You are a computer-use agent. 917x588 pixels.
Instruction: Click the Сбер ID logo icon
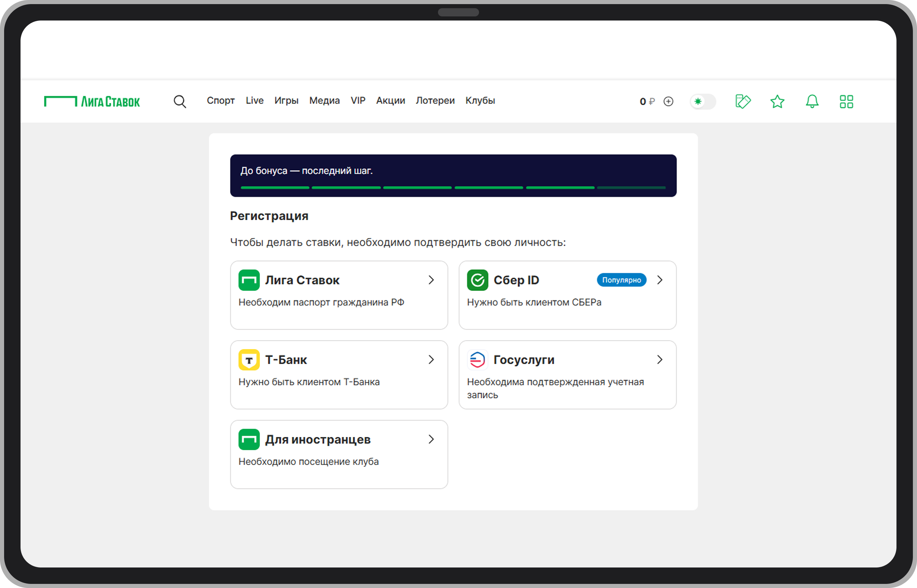click(477, 280)
